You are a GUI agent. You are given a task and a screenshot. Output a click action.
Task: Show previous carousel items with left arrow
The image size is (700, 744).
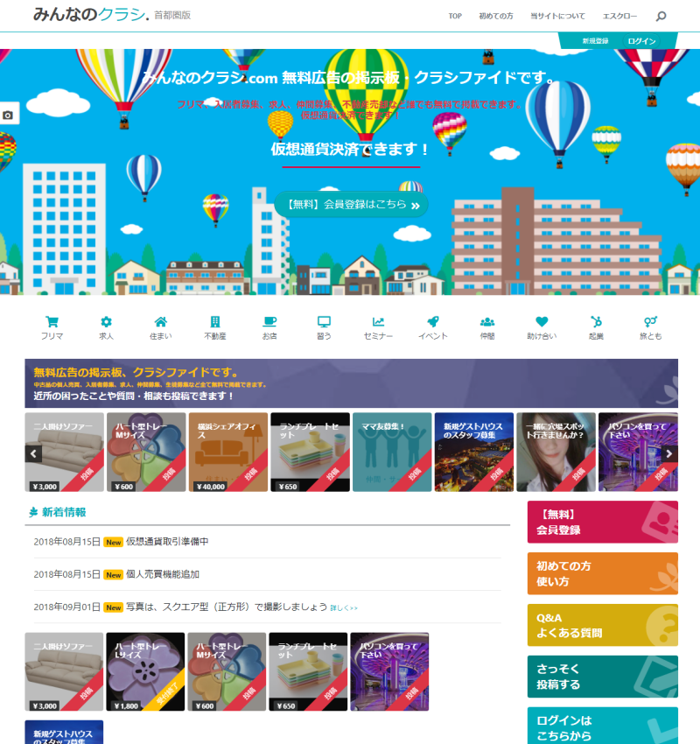tap(33, 453)
